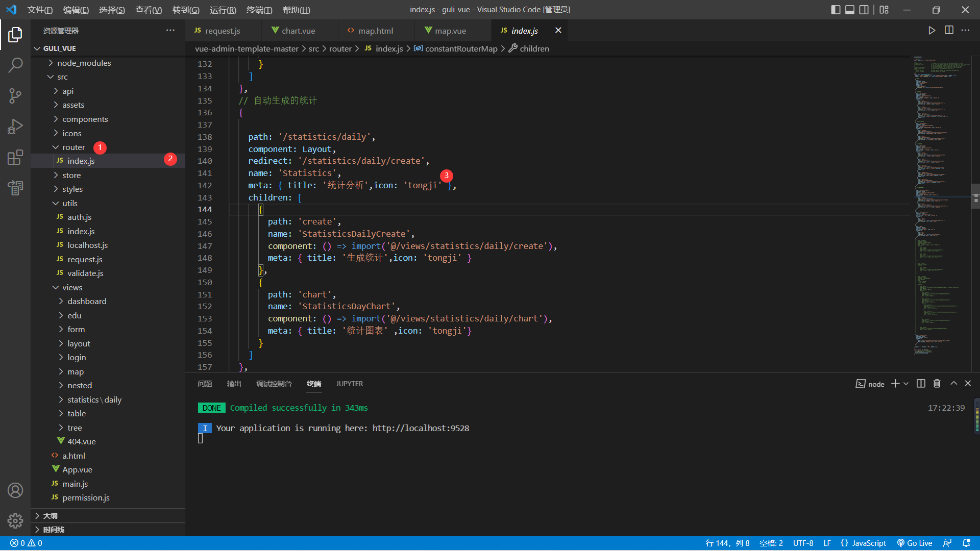This screenshot has width=980, height=551.
Task: Toggle the primary side bar layout button
Action: point(836,10)
